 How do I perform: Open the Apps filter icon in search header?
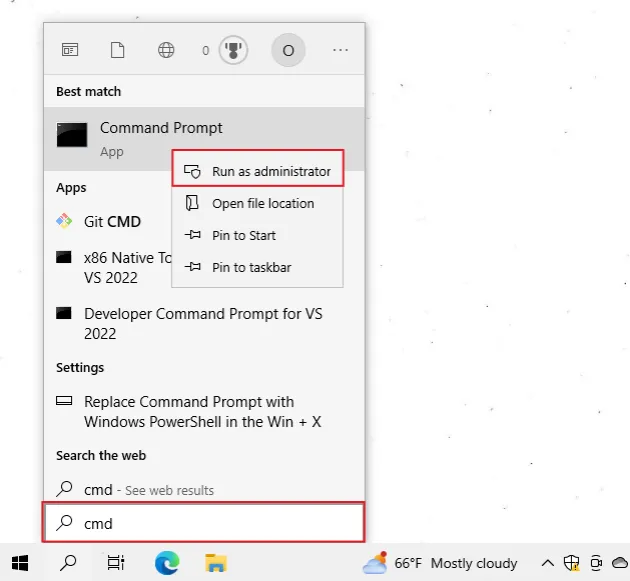pyautogui.click(x=70, y=50)
